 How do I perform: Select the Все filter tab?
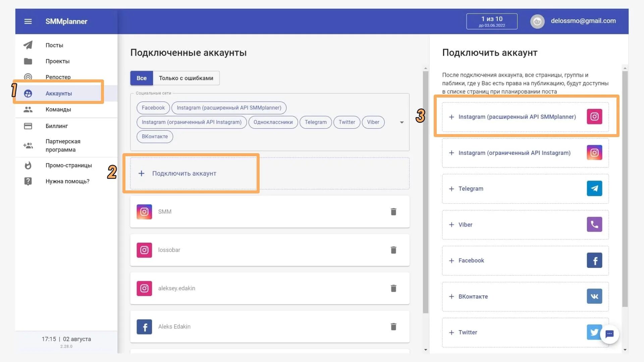click(x=142, y=78)
